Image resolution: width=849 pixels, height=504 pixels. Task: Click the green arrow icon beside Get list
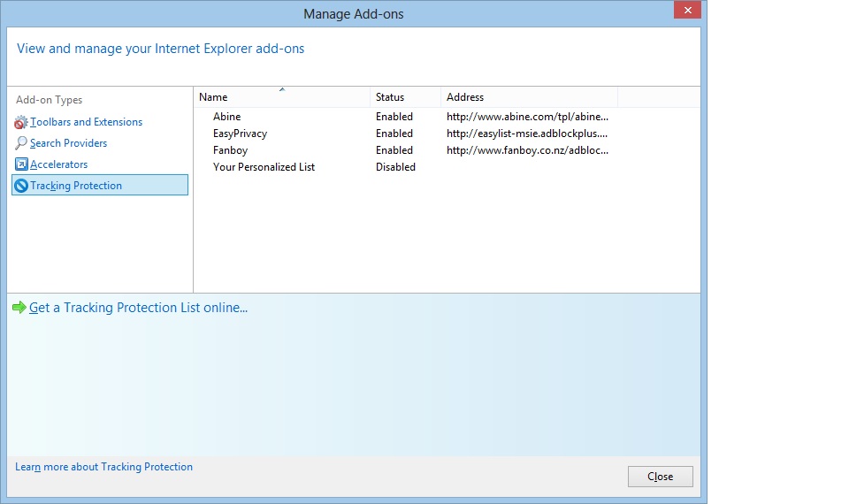tap(19, 308)
